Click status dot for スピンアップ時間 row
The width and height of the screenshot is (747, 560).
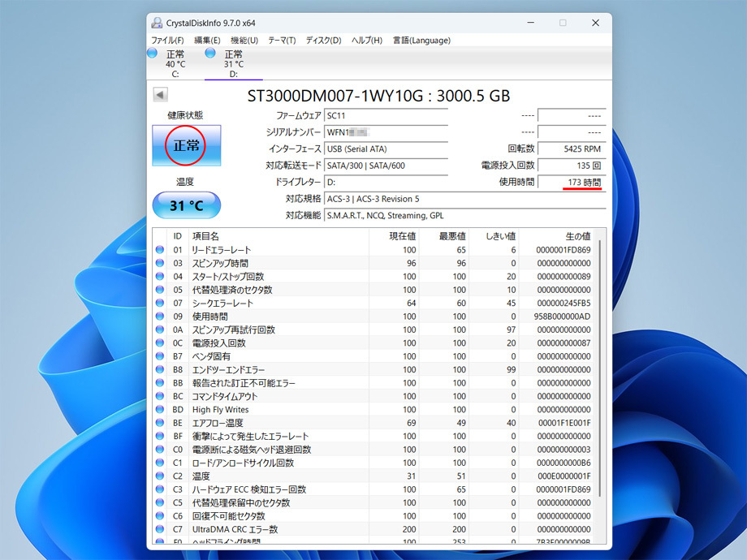tap(160, 263)
